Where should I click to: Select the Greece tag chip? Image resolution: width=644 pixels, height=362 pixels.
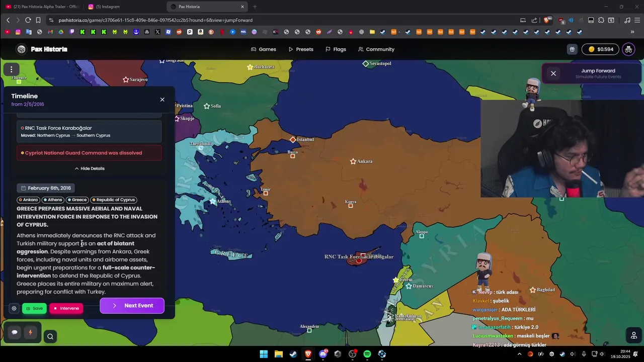(77, 200)
